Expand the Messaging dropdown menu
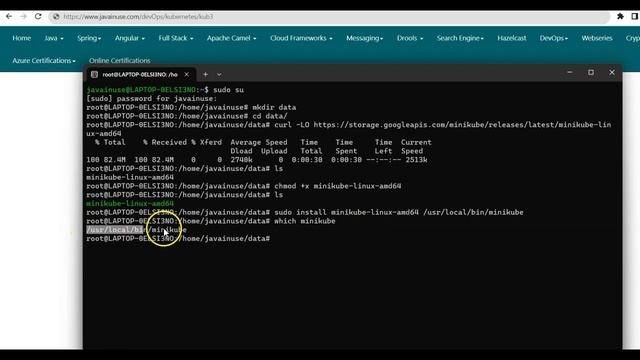The width and height of the screenshot is (640, 360). pyautogui.click(x=364, y=38)
